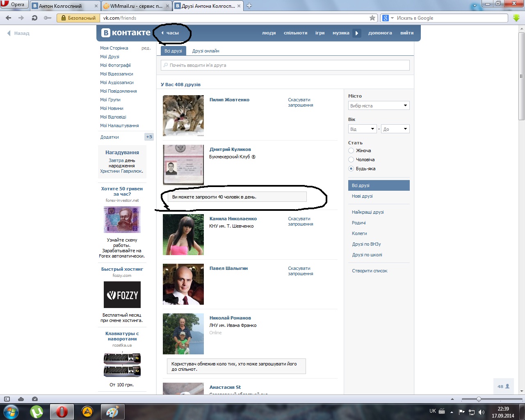Click the Найкращі друзі filter
The width and height of the screenshot is (525, 420).
[x=368, y=212]
